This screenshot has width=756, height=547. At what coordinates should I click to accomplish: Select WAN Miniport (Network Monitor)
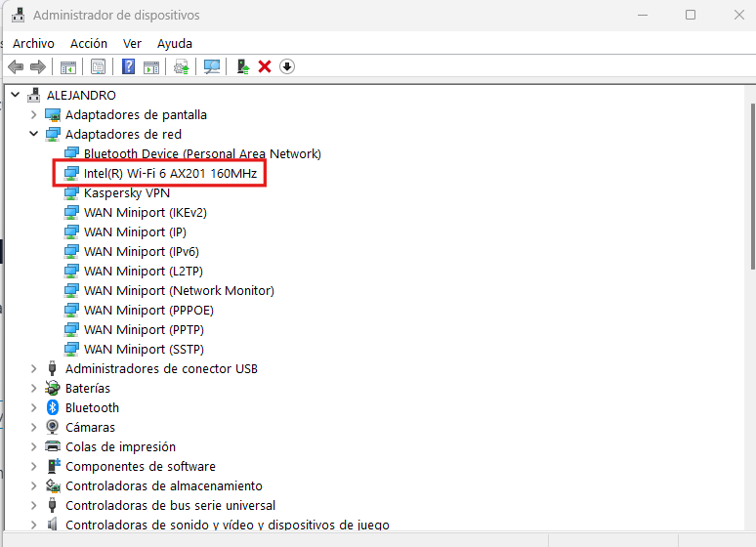179,290
